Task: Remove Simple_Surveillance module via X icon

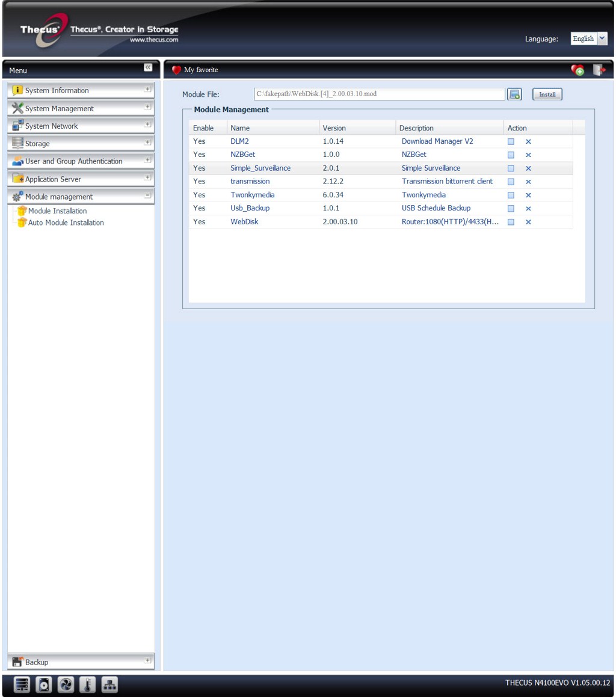Action: click(528, 168)
